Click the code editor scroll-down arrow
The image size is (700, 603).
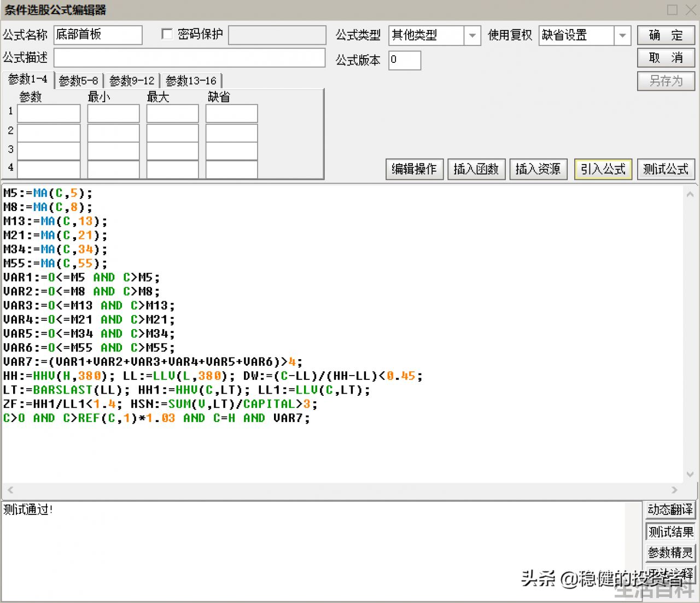point(690,475)
